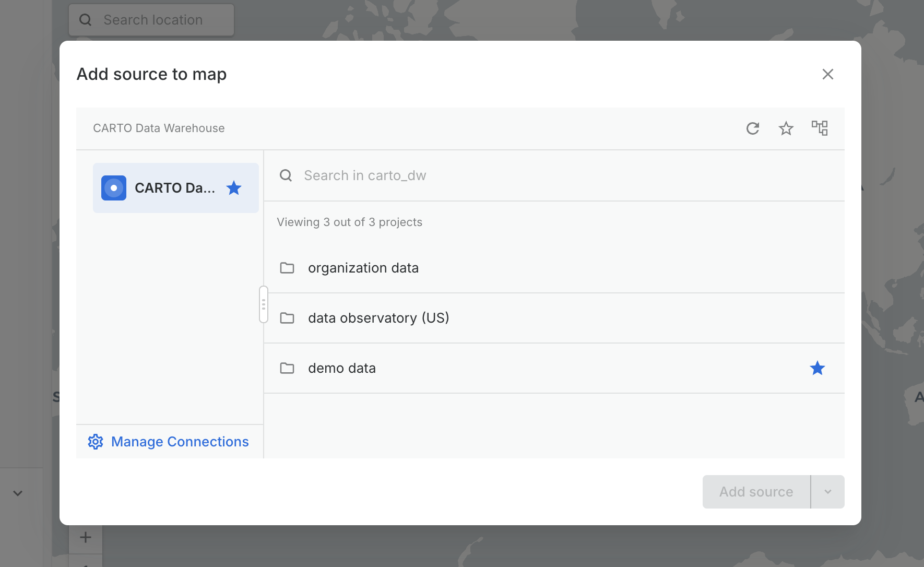Click the Manage Connections gear icon

pyautogui.click(x=96, y=442)
